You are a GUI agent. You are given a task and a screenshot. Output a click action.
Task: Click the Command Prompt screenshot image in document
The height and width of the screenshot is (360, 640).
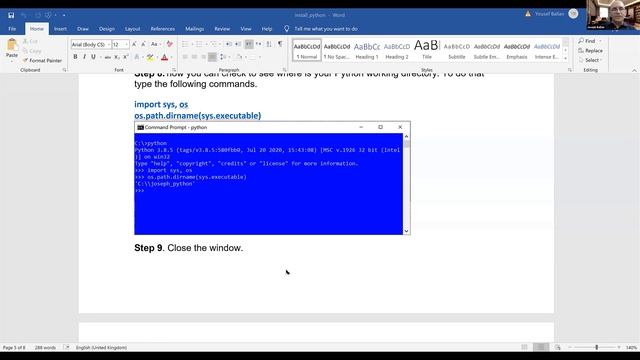(272, 178)
